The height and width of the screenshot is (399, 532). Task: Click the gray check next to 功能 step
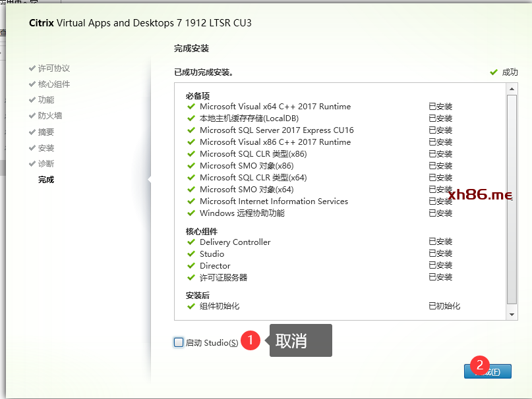coord(32,99)
